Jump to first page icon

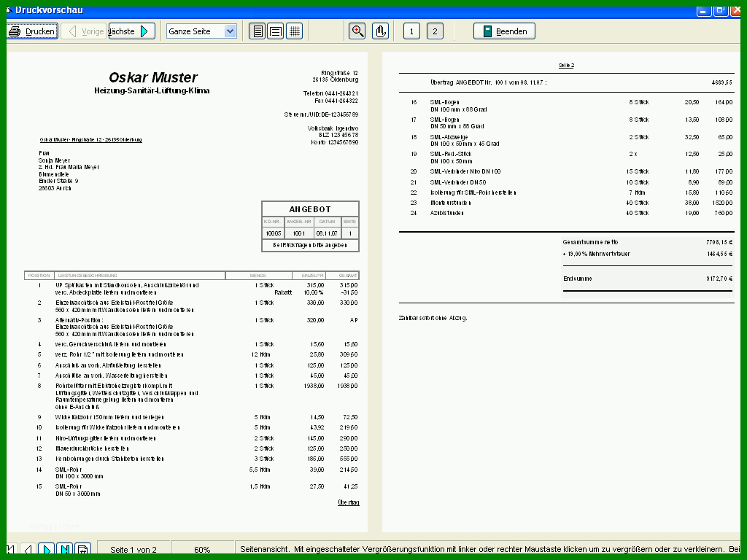coord(12,550)
